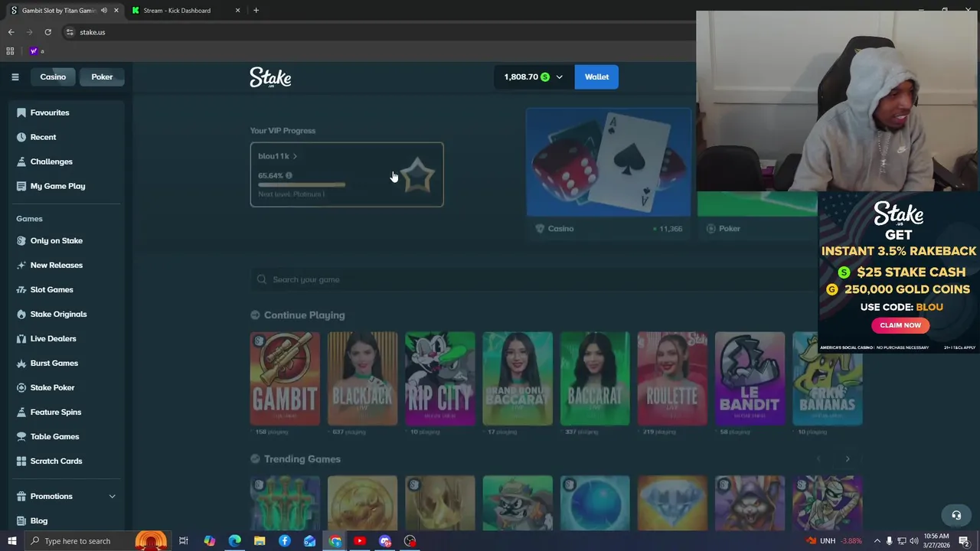This screenshot has height=551, width=980.
Task: Open the Windows Start menu
Action: click(12, 541)
